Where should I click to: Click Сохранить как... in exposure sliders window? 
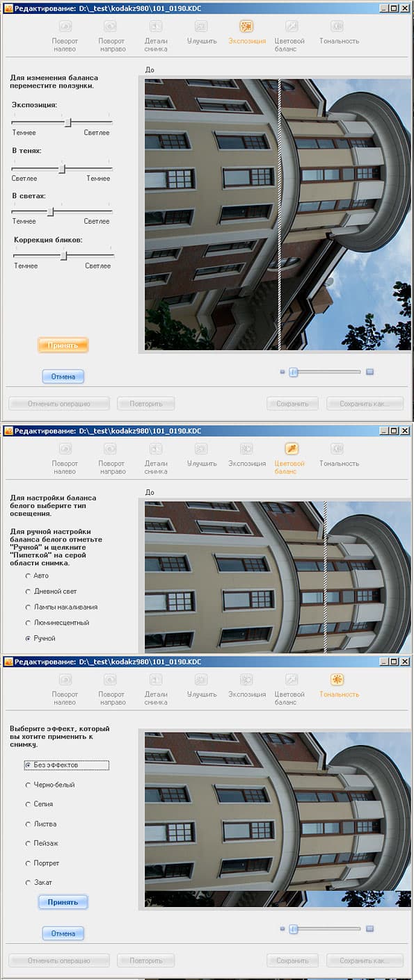(365, 404)
